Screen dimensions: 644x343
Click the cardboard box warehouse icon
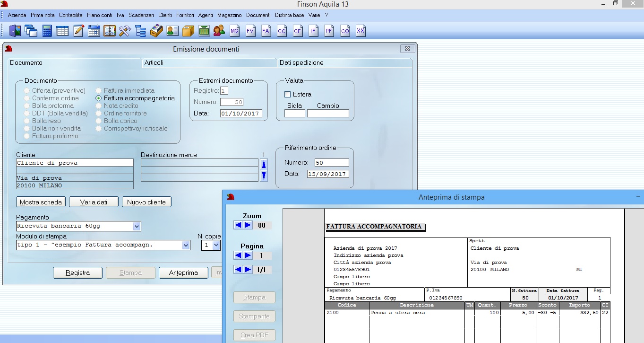pyautogui.click(x=188, y=31)
